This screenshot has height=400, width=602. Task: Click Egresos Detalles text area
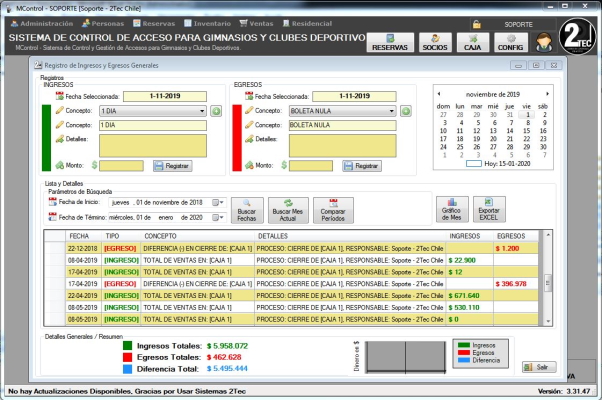pos(342,145)
